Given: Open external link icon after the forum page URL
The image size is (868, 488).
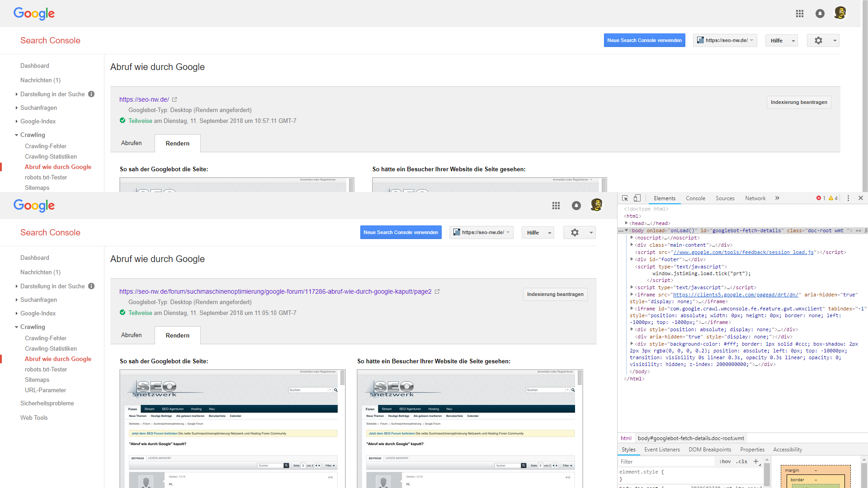Looking at the screenshot, I should [x=437, y=291].
